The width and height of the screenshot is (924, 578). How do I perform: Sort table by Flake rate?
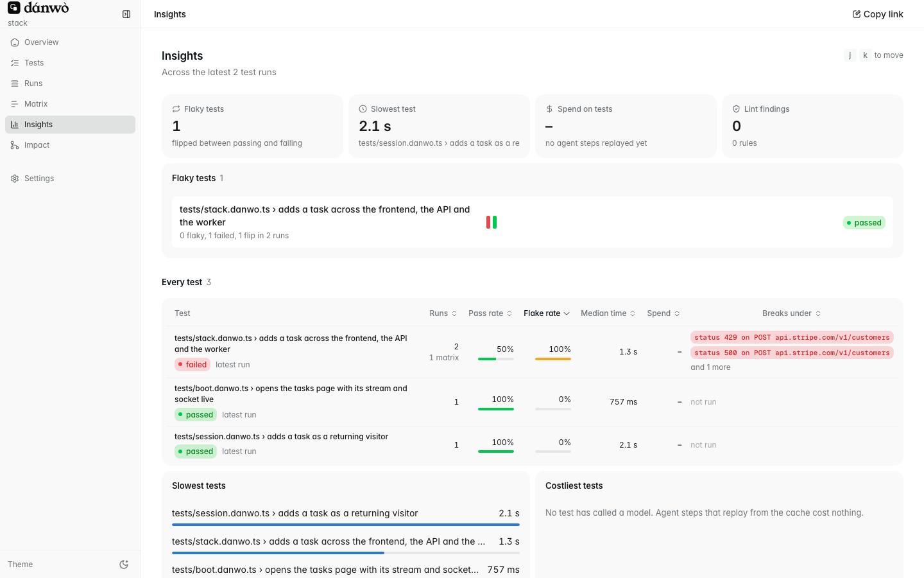click(547, 313)
